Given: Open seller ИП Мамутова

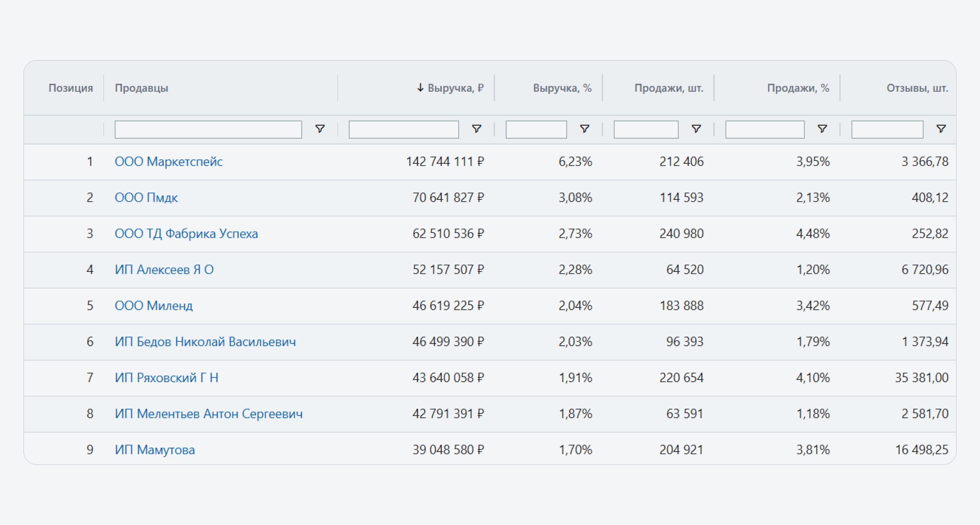Looking at the screenshot, I should (x=155, y=450).
